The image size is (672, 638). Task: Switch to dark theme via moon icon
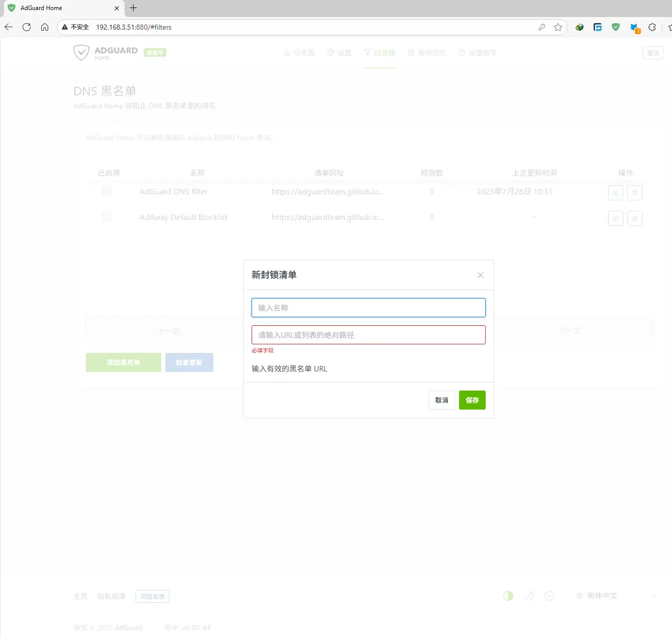tap(529, 596)
